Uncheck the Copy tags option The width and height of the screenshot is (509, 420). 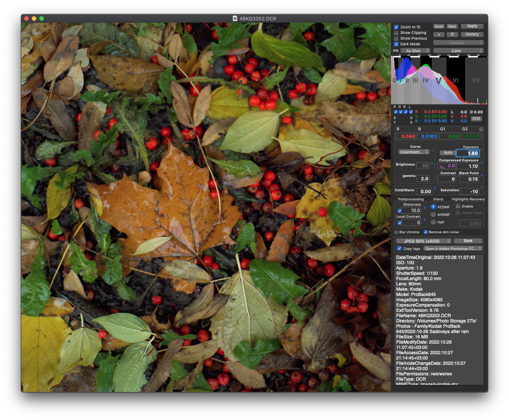[399, 248]
